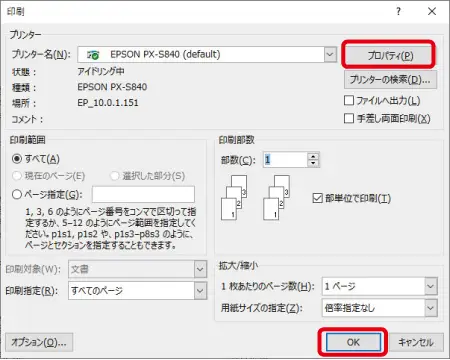Screen dimensions: 450x360
Task: Cancel the dialog with キャンセル
Action: 416,342
